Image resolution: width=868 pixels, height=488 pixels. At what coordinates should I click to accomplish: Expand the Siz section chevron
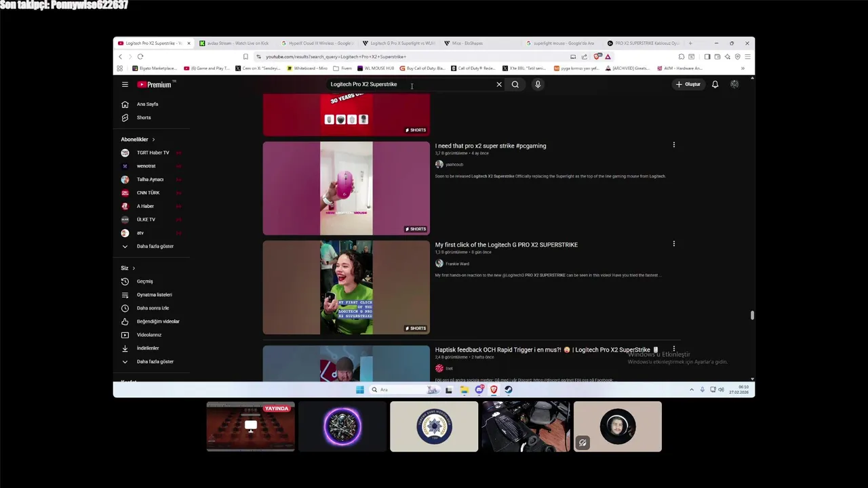point(134,268)
